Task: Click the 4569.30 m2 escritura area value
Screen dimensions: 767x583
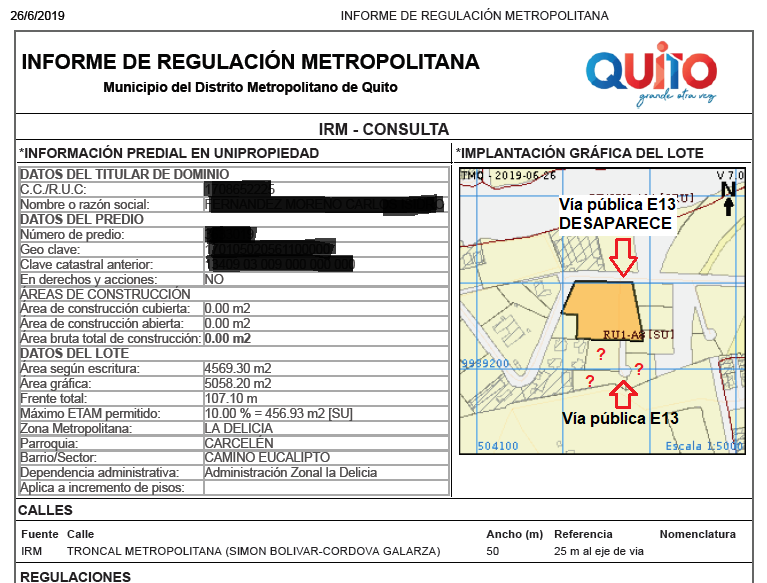Action: click(x=238, y=368)
